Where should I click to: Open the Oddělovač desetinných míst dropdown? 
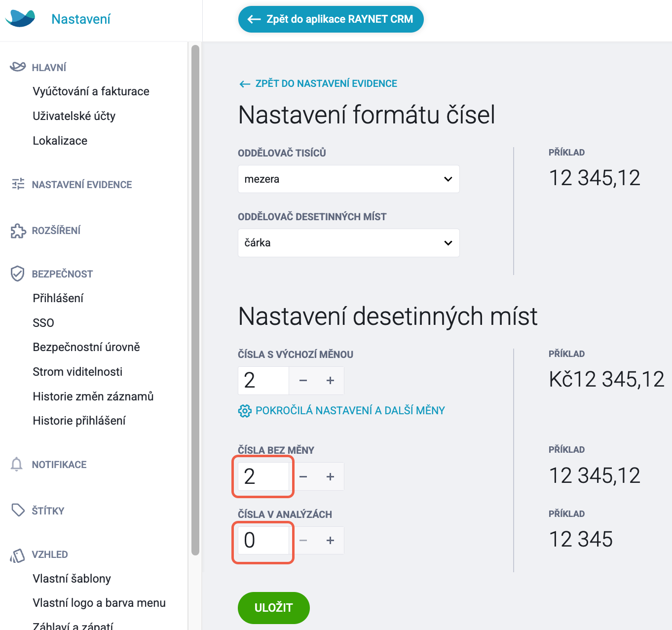pos(349,243)
